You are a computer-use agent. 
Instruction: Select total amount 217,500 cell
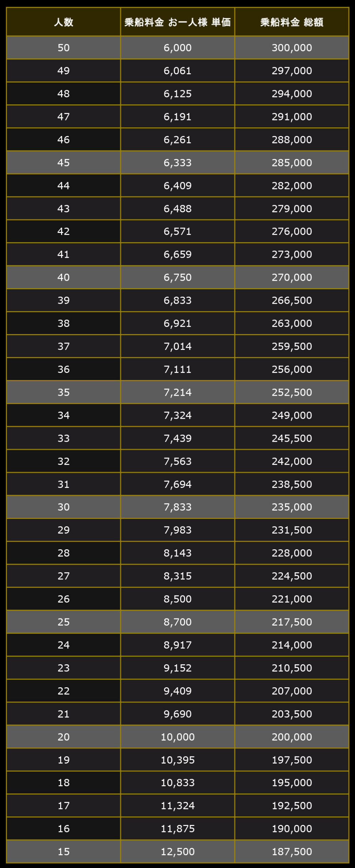[292, 622]
